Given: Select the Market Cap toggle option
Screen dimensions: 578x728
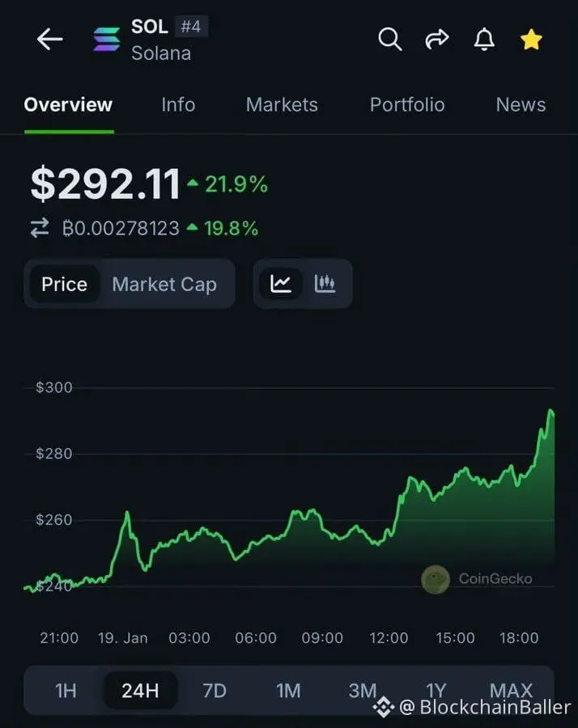Looking at the screenshot, I should tap(164, 284).
